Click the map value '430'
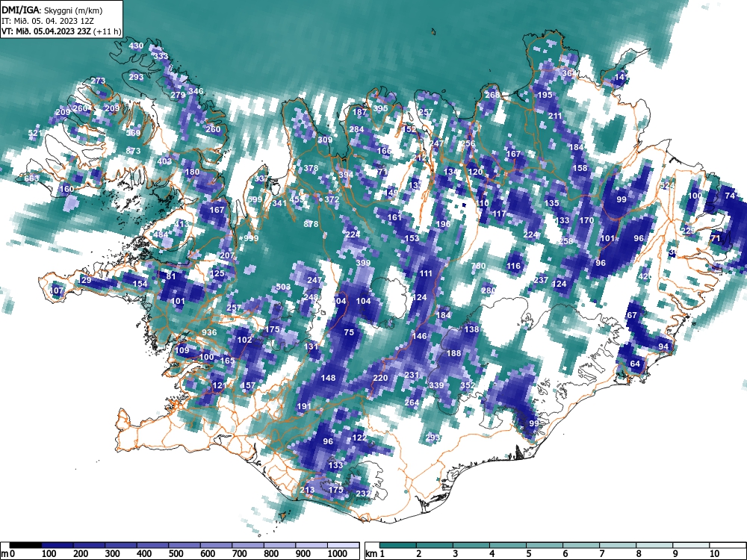Image resolution: width=747 pixels, height=560 pixels. (136, 46)
